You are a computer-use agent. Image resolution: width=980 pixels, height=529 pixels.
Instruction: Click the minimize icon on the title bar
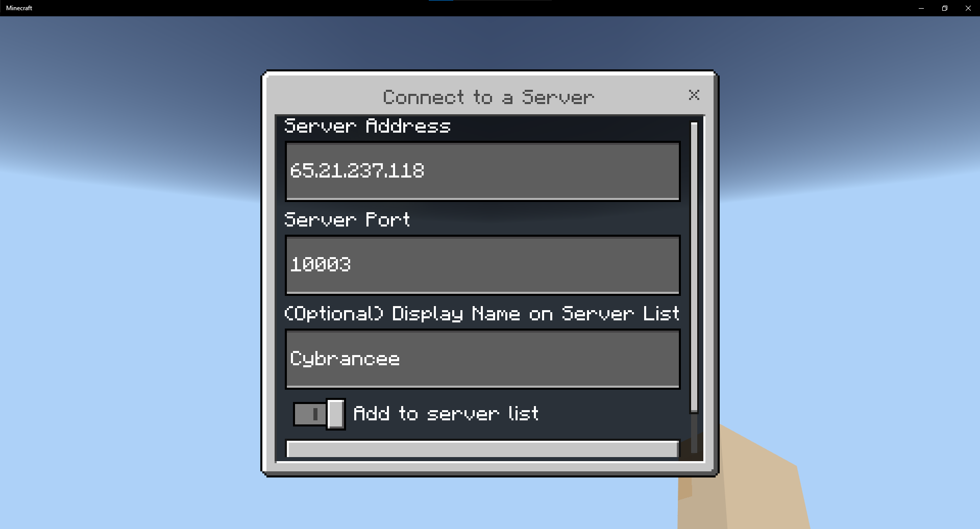[921, 8]
